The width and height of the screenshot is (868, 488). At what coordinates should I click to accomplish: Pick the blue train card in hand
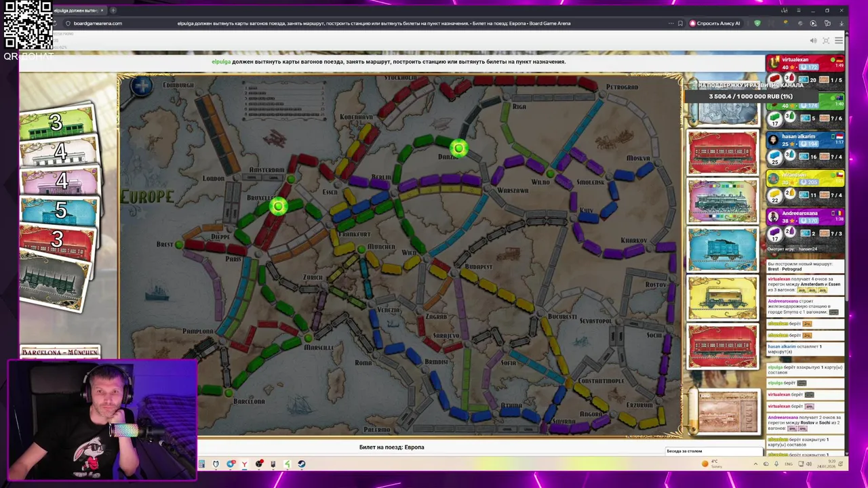click(x=60, y=211)
